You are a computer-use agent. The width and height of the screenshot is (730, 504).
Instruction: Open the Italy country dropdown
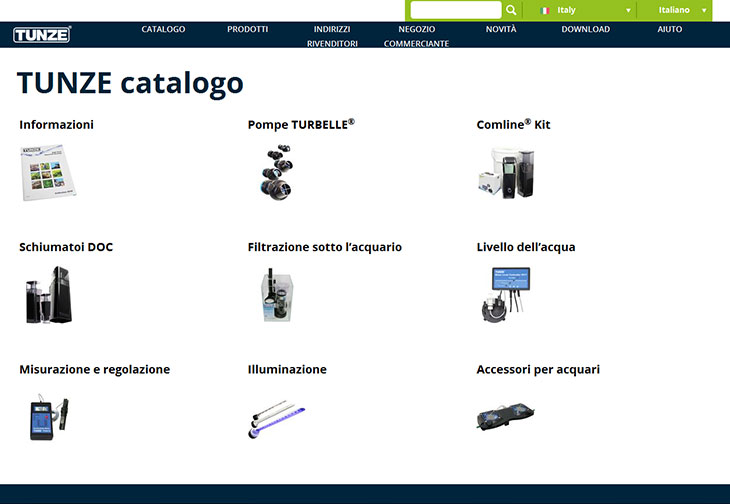pyautogui.click(x=586, y=10)
